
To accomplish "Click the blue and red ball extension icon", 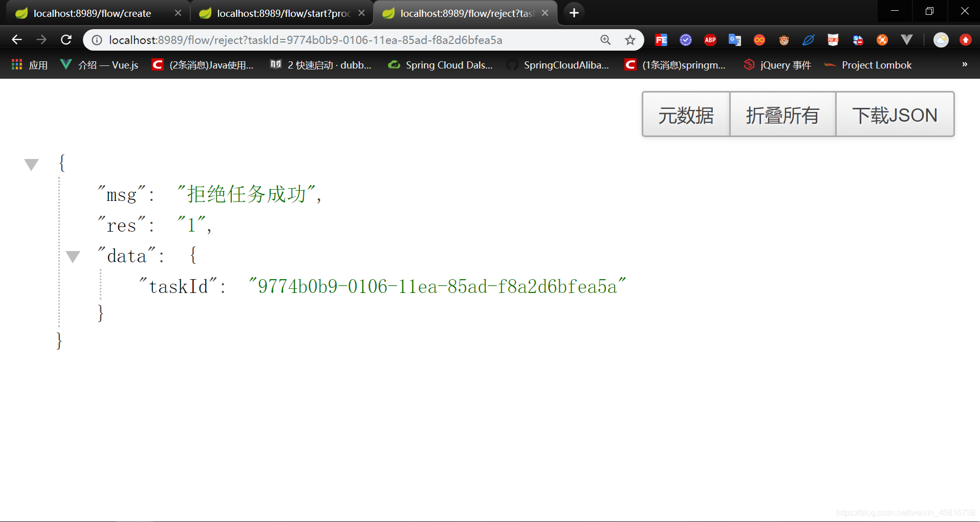I will coord(858,40).
